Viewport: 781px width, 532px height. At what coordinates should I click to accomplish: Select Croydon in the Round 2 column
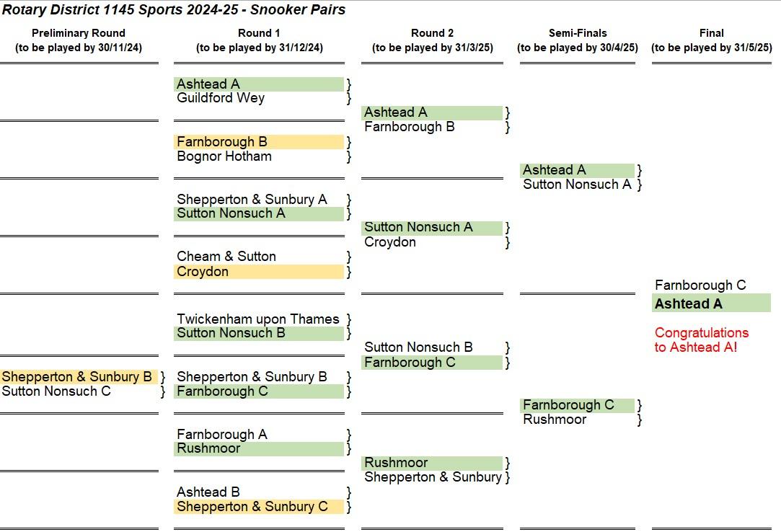pyautogui.click(x=389, y=242)
